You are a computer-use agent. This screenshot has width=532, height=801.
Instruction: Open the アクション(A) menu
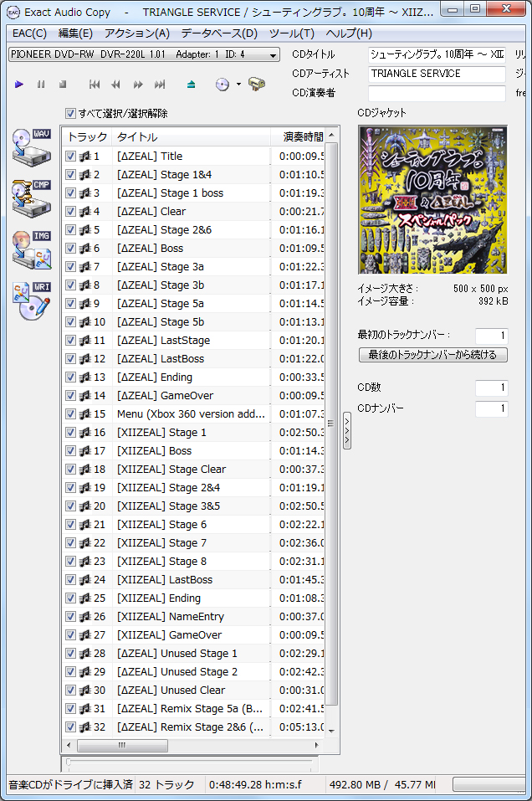(x=137, y=33)
